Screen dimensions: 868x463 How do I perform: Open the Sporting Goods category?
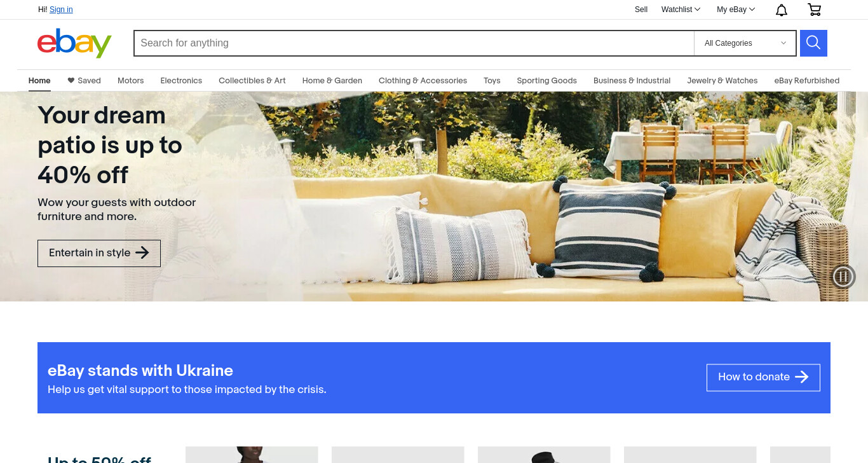coord(547,81)
